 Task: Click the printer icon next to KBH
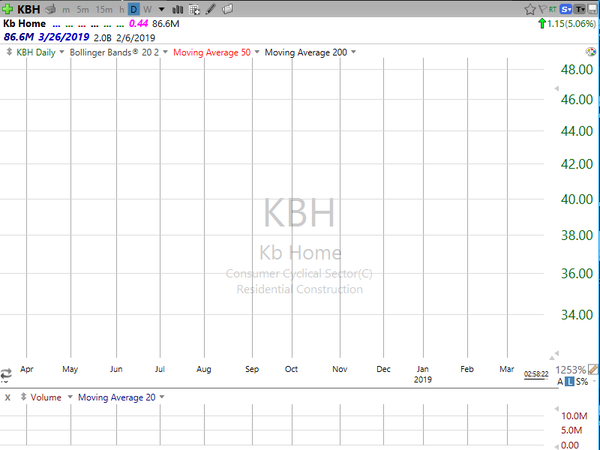tap(51, 9)
